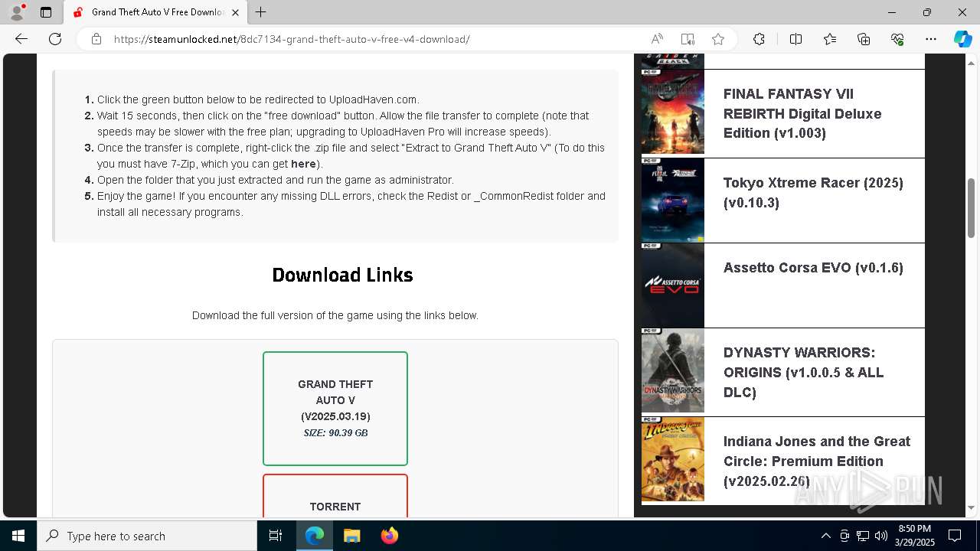Click Indiana Jones cover thumbnail

click(x=673, y=459)
